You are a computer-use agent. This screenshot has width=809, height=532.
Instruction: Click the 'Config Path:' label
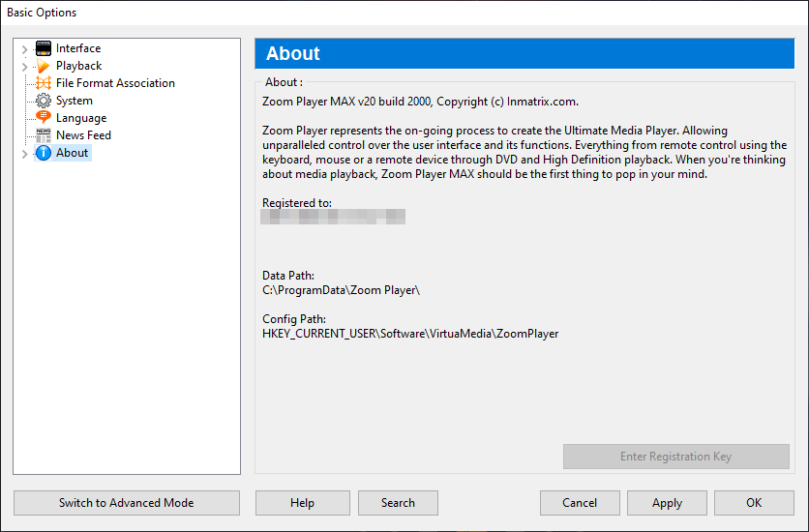coord(294,319)
